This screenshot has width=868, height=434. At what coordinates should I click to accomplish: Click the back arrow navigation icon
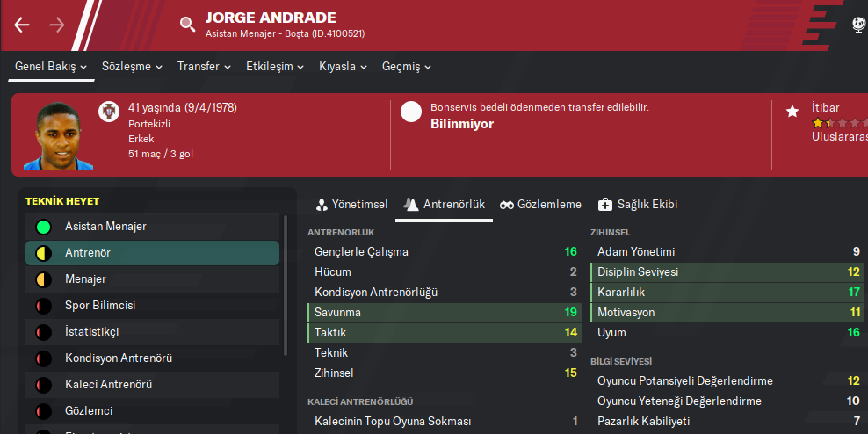(x=22, y=25)
